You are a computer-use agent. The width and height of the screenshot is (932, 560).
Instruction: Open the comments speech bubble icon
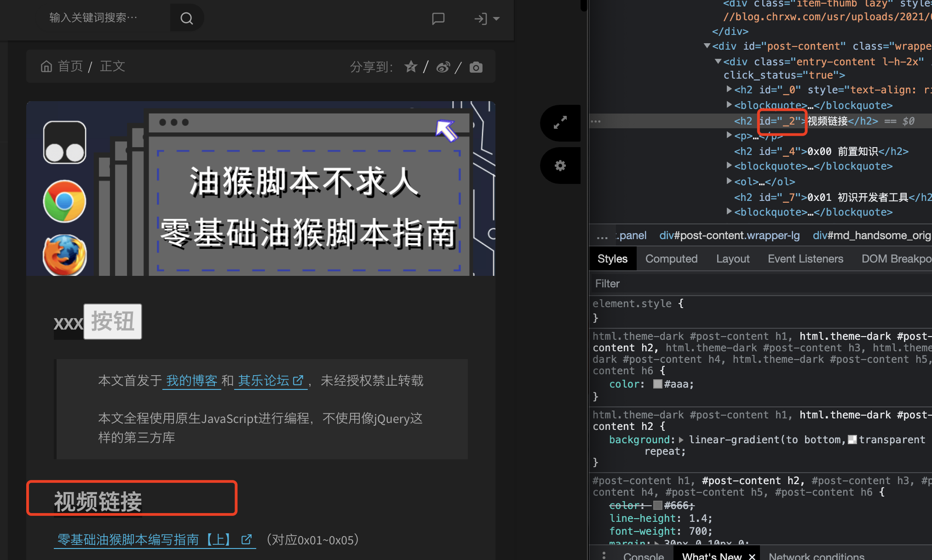tap(438, 19)
